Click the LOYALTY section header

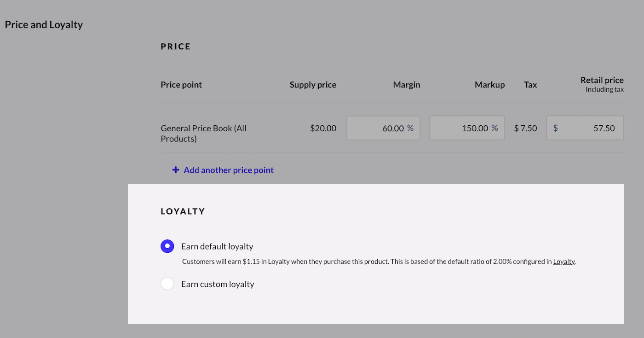coord(183,211)
